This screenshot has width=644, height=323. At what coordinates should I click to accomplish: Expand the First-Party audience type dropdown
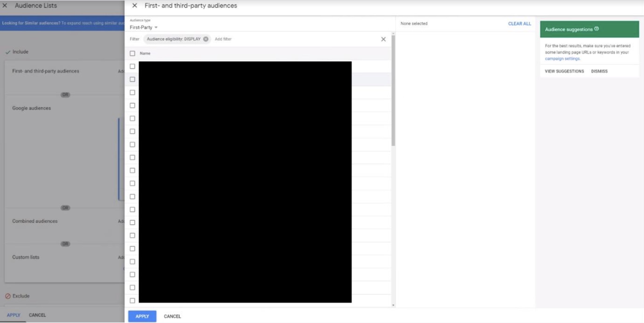144,27
